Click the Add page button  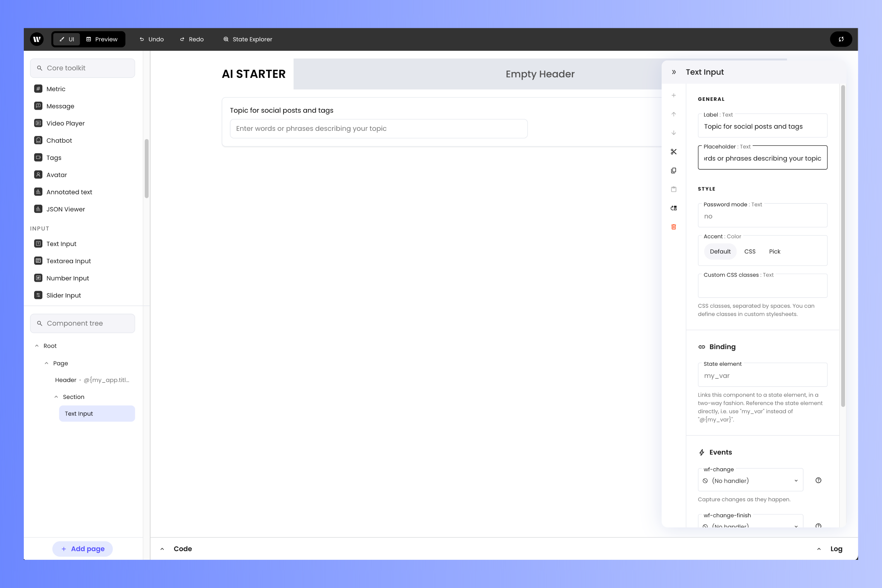click(82, 549)
